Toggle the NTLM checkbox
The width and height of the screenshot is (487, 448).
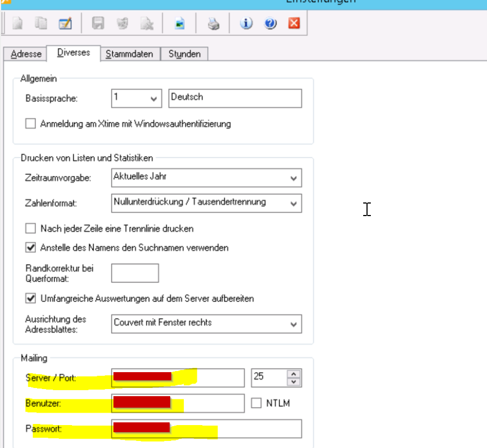point(256,403)
